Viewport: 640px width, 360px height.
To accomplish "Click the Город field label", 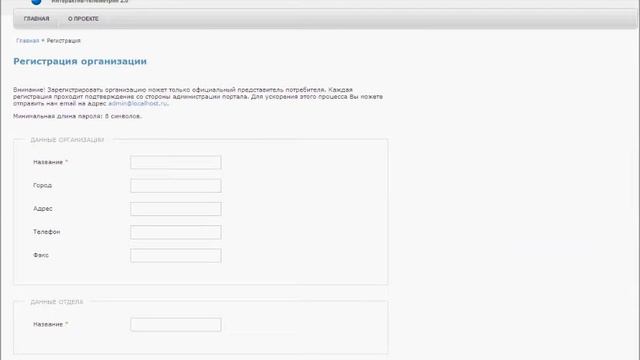I will tap(42, 185).
